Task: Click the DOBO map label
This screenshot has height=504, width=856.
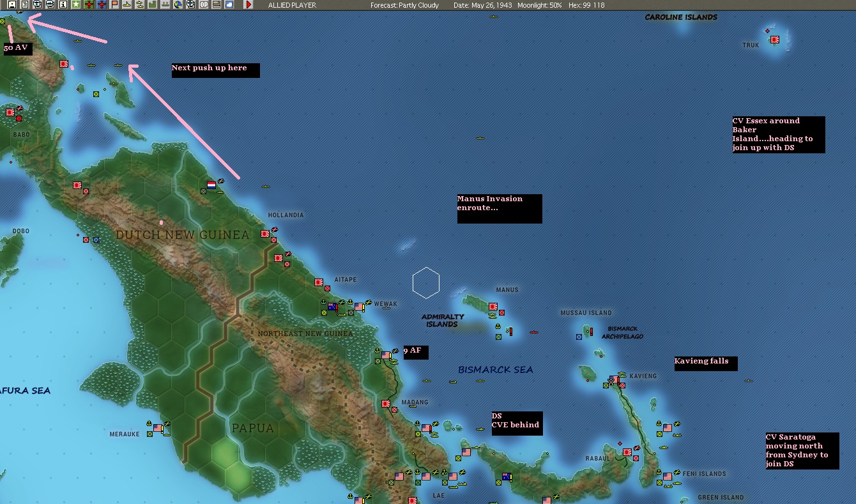Action: coord(21,231)
